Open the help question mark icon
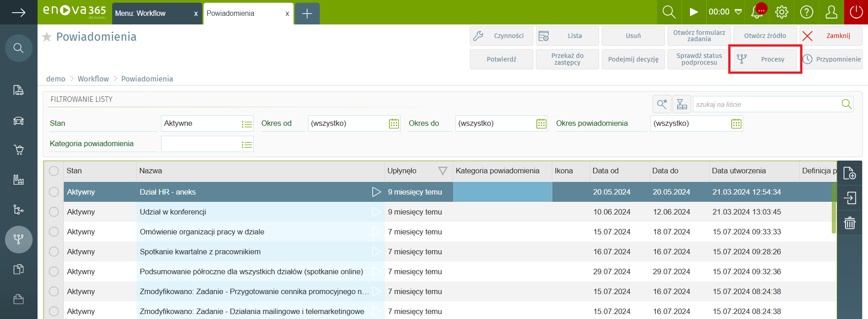Screen dimensions: 868x319 [x=806, y=12]
